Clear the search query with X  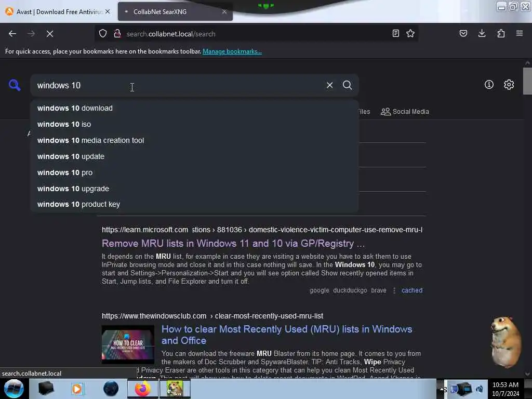coord(329,85)
